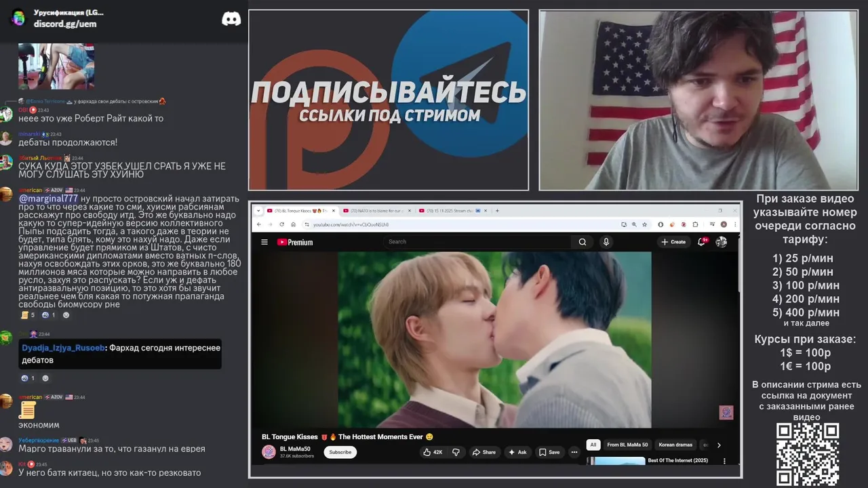The image size is (868, 488).
Task: Click the Discord logo in header
Action: [x=231, y=19]
